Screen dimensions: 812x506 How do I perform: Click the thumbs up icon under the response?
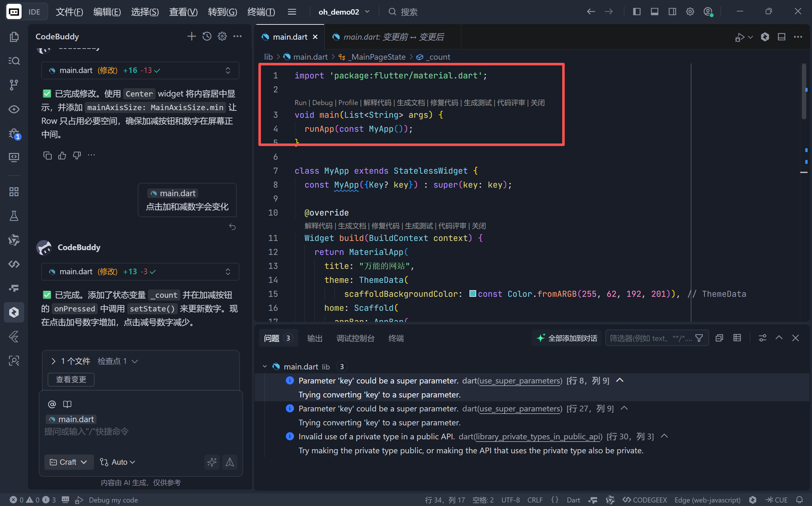pyautogui.click(x=62, y=156)
